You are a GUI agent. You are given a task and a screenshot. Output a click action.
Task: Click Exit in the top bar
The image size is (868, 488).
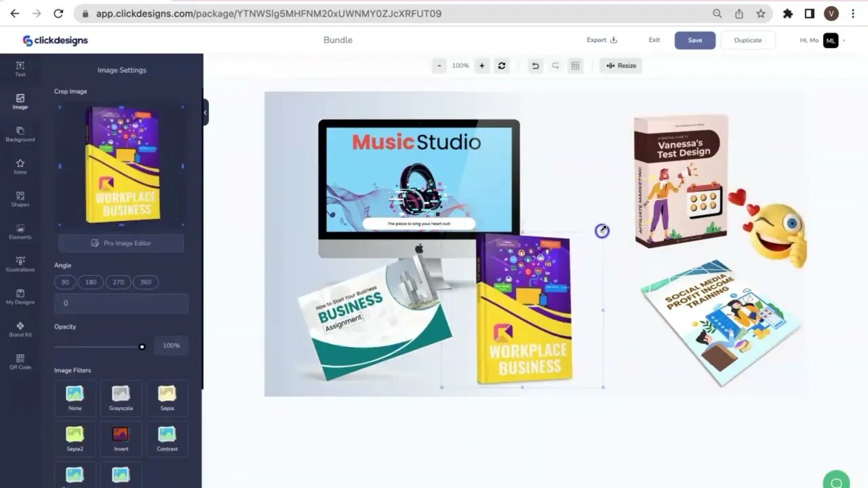(x=654, y=40)
